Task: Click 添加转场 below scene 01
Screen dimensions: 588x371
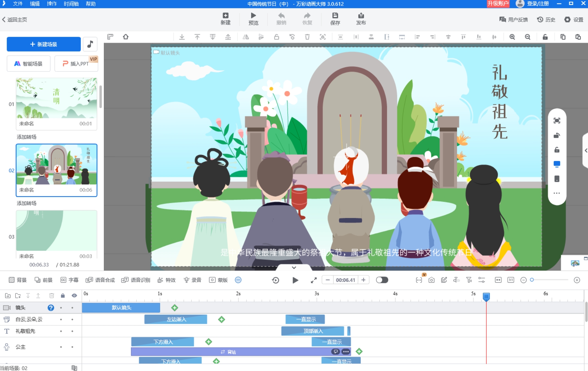Action: pyautogui.click(x=27, y=137)
